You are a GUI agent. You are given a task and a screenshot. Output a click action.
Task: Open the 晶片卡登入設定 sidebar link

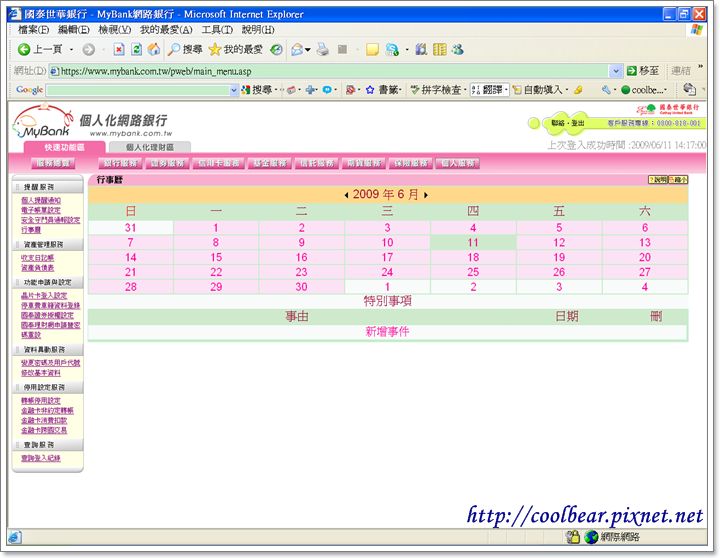point(44,295)
